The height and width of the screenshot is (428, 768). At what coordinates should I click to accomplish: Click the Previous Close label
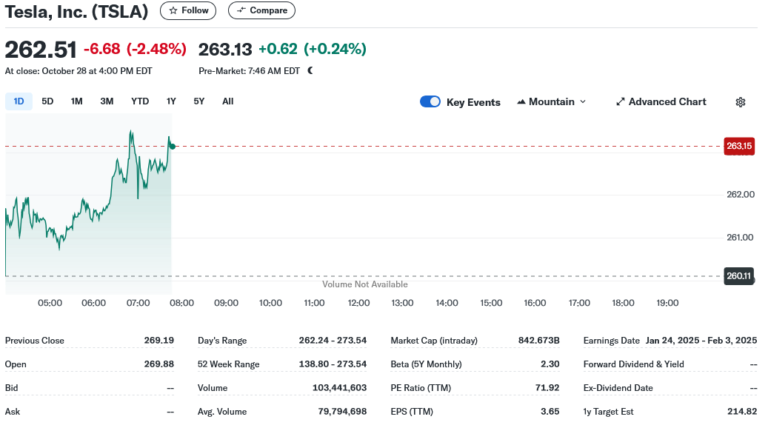(34, 340)
